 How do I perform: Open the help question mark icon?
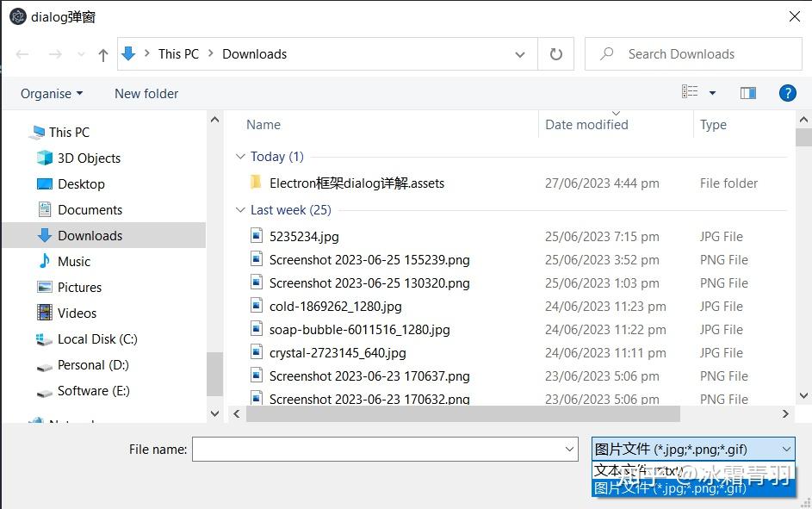pyautogui.click(x=787, y=93)
